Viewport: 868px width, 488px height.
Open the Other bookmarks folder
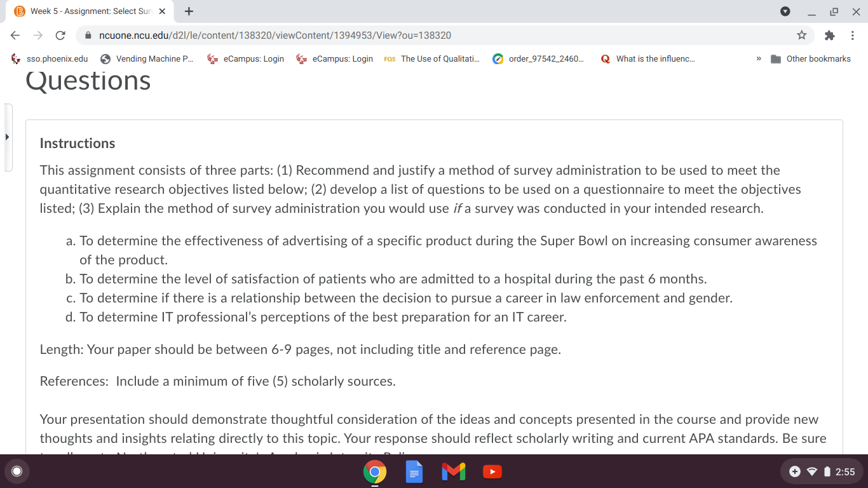click(811, 59)
